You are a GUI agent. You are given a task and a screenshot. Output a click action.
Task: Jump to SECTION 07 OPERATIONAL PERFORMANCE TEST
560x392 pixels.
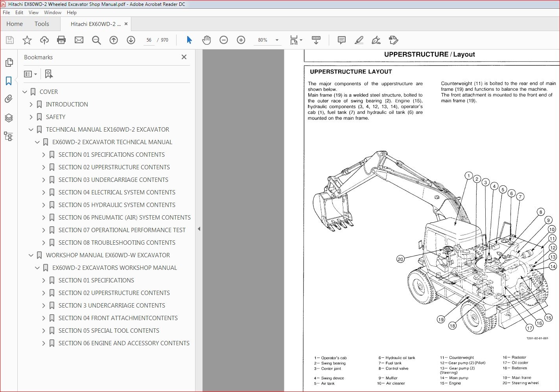point(122,230)
